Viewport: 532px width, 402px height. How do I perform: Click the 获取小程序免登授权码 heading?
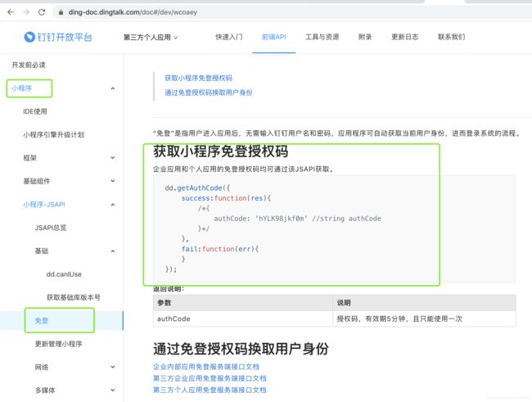[x=220, y=151]
